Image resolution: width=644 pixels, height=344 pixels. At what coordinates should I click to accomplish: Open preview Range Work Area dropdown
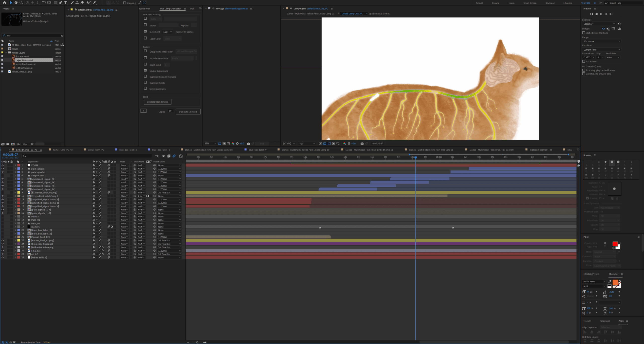coord(601,41)
